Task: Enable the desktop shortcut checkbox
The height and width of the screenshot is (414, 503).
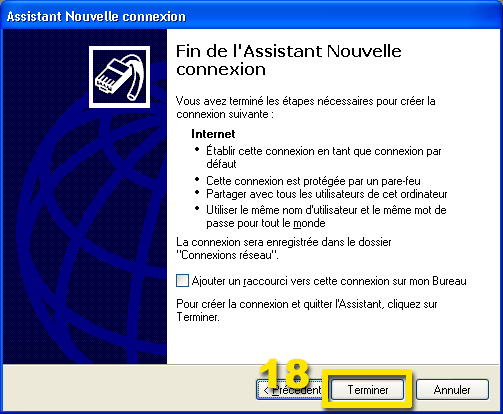Action: [x=182, y=281]
